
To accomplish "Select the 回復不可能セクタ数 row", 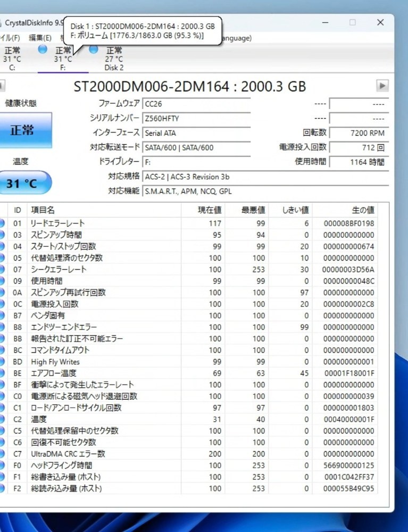I will [188, 443].
